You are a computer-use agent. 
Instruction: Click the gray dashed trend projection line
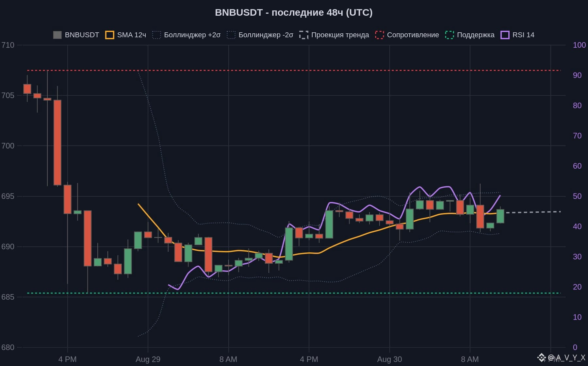[x=533, y=212]
